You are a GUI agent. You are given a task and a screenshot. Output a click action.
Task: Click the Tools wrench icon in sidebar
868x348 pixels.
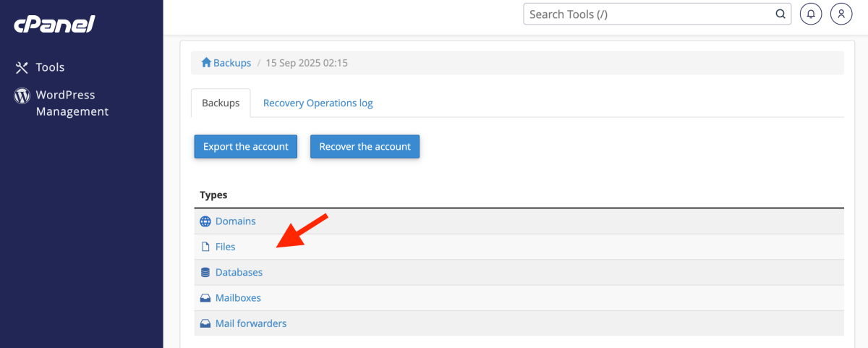[22, 67]
